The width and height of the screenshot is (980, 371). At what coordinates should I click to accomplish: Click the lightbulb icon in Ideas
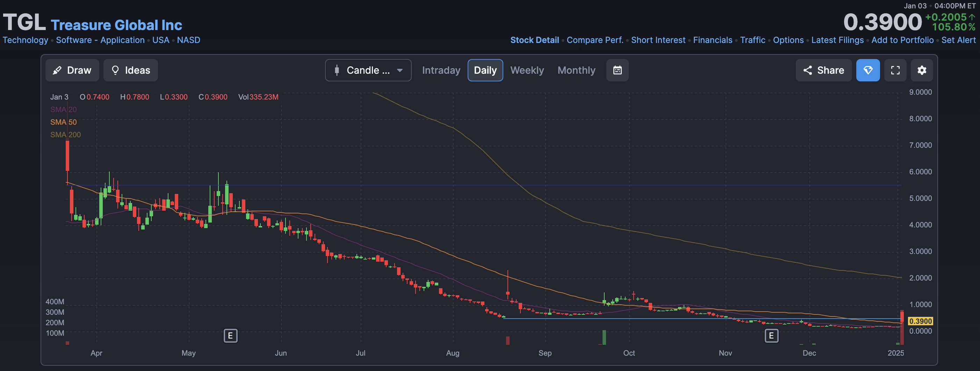(115, 70)
